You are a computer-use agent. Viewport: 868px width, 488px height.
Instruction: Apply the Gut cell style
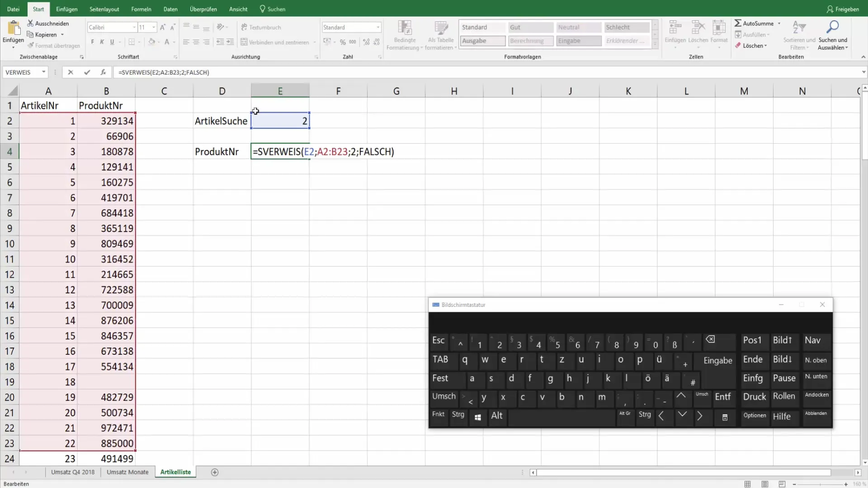(531, 27)
